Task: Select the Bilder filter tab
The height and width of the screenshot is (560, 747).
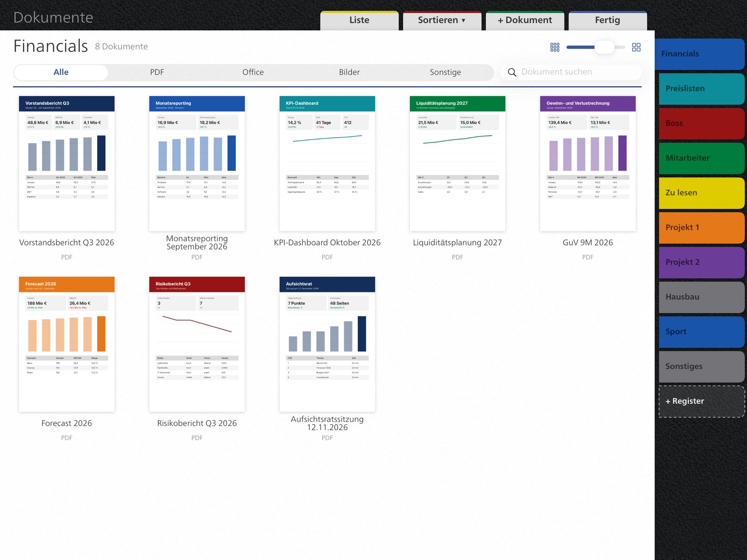Action: (349, 72)
